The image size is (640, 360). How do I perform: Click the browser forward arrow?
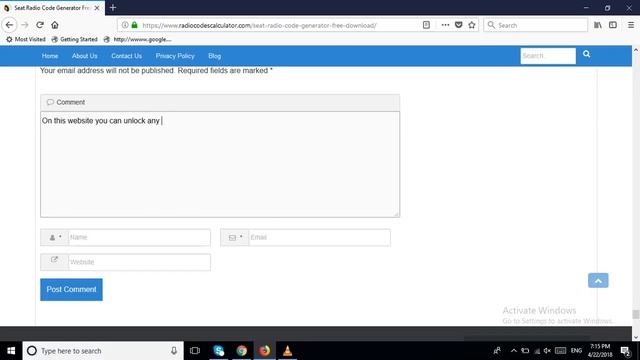[x=25, y=25]
